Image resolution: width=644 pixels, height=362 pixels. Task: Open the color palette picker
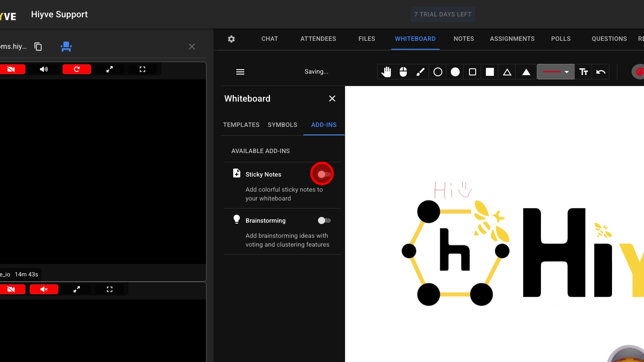coord(639,72)
